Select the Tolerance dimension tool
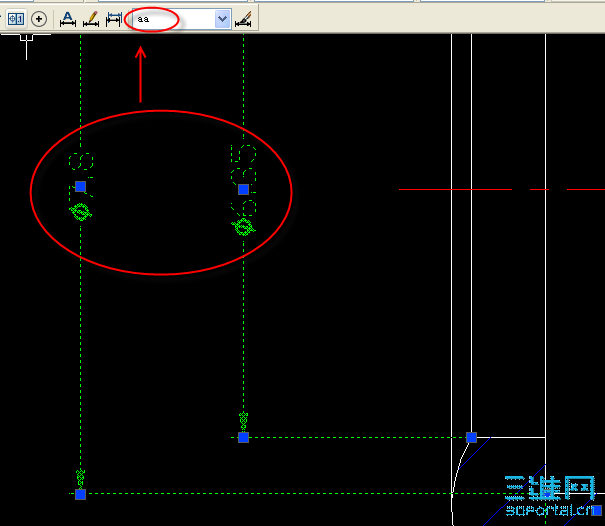Image resolution: width=605 pixels, height=526 pixels. click(16, 19)
